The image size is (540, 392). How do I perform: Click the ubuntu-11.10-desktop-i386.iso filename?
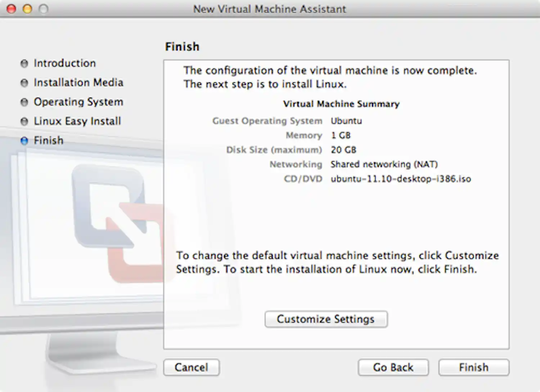coord(400,179)
